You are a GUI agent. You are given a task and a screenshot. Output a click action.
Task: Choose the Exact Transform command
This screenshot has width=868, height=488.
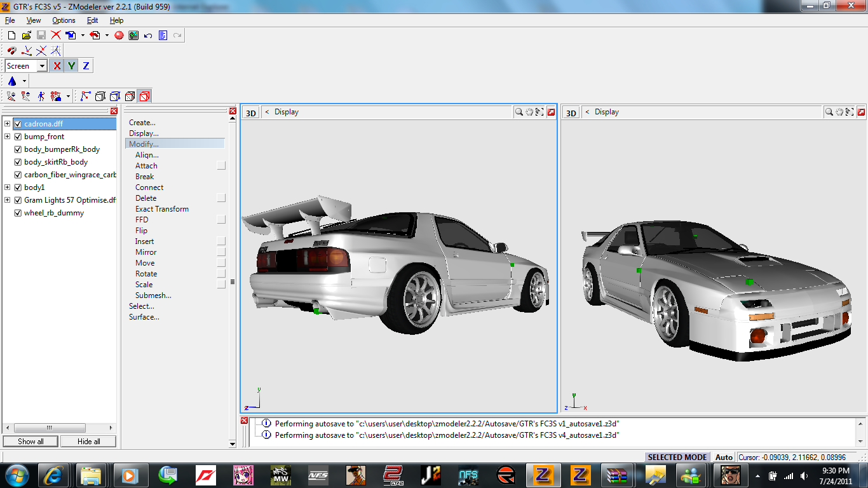[x=162, y=209]
